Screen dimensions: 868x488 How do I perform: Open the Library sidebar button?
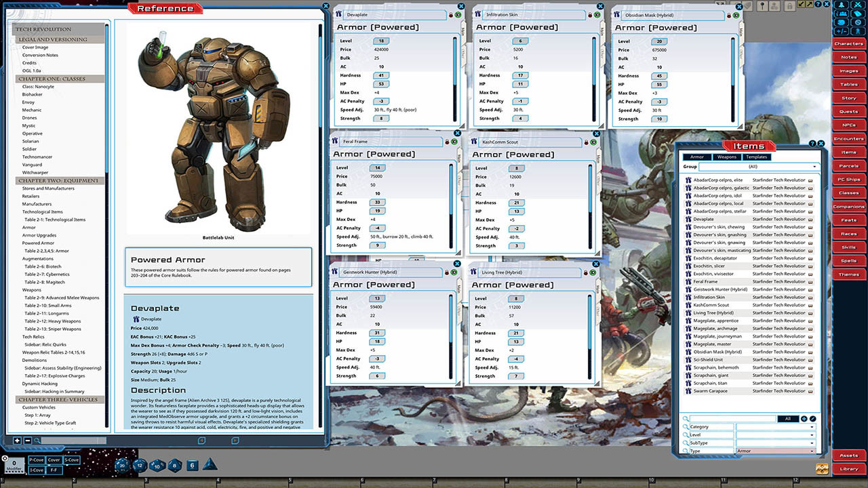(848, 469)
